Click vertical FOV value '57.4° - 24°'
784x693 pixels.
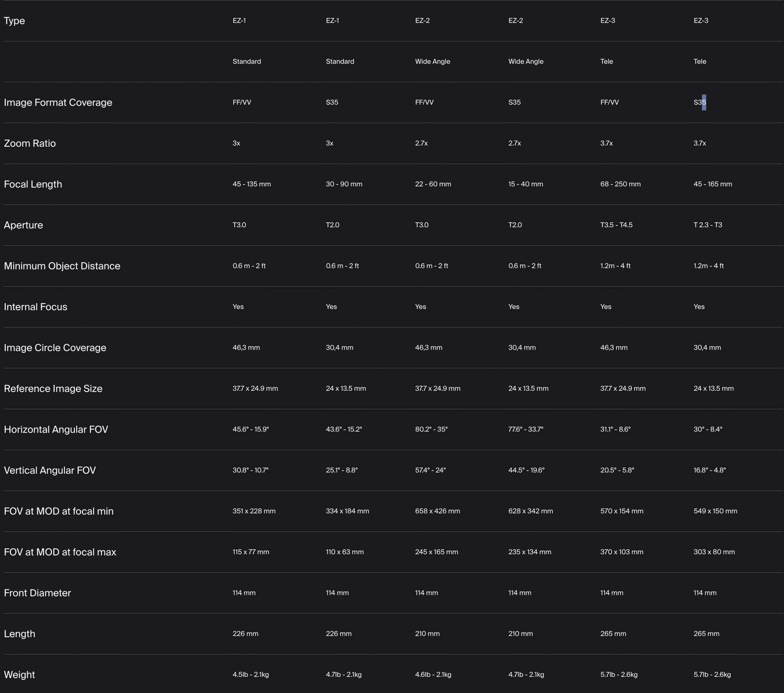click(430, 470)
